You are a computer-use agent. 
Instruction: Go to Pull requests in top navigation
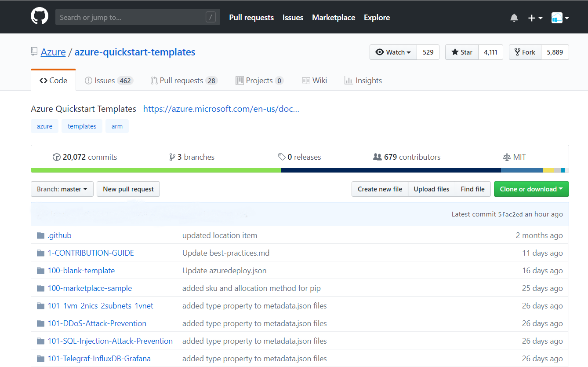click(251, 18)
